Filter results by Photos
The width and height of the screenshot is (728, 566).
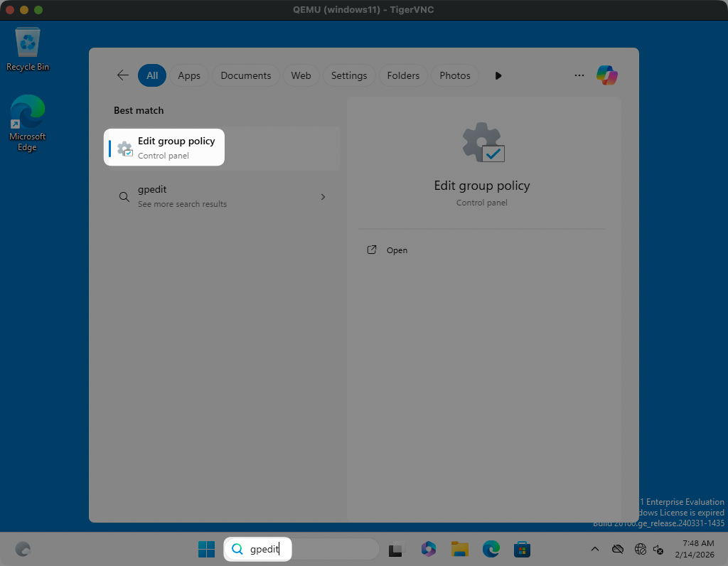click(455, 75)
